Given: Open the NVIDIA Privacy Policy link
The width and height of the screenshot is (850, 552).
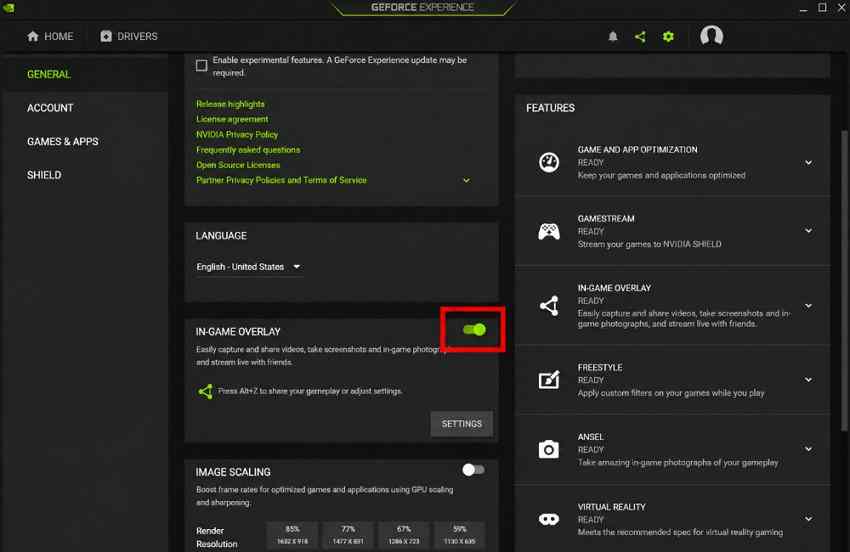Looking at the screenshot, I should (x=237, y=134).
